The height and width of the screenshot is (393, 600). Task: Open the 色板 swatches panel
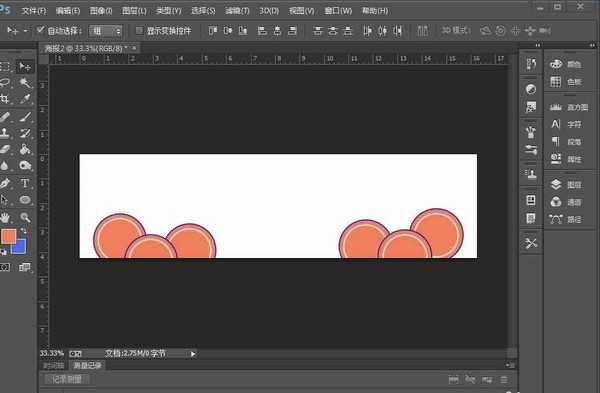click(x=566, y=82)
